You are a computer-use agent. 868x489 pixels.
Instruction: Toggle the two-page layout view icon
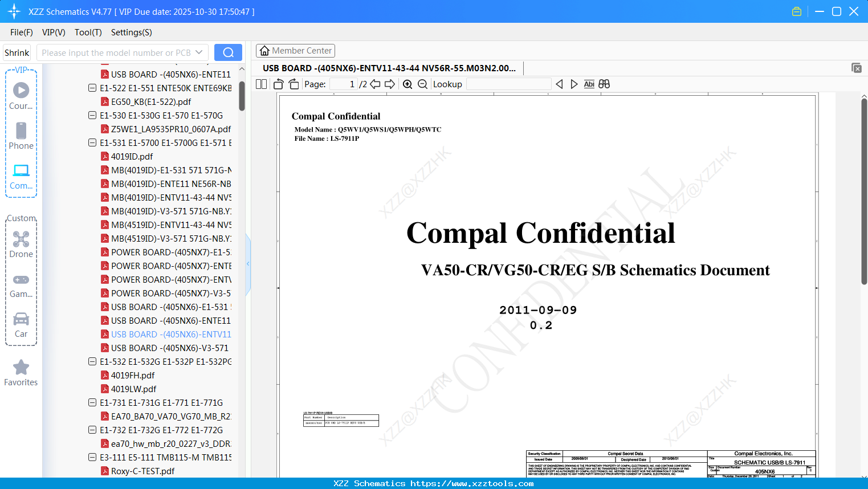point(262,84)
